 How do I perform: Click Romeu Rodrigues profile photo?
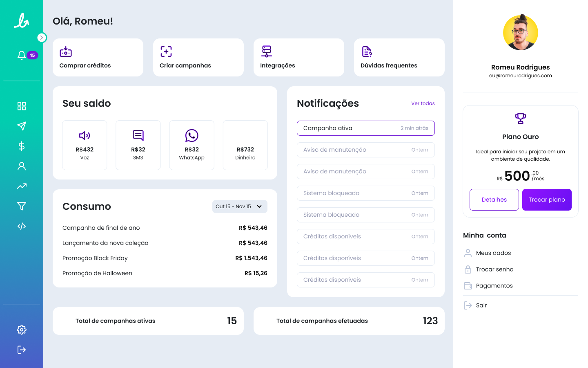point(520,33)
